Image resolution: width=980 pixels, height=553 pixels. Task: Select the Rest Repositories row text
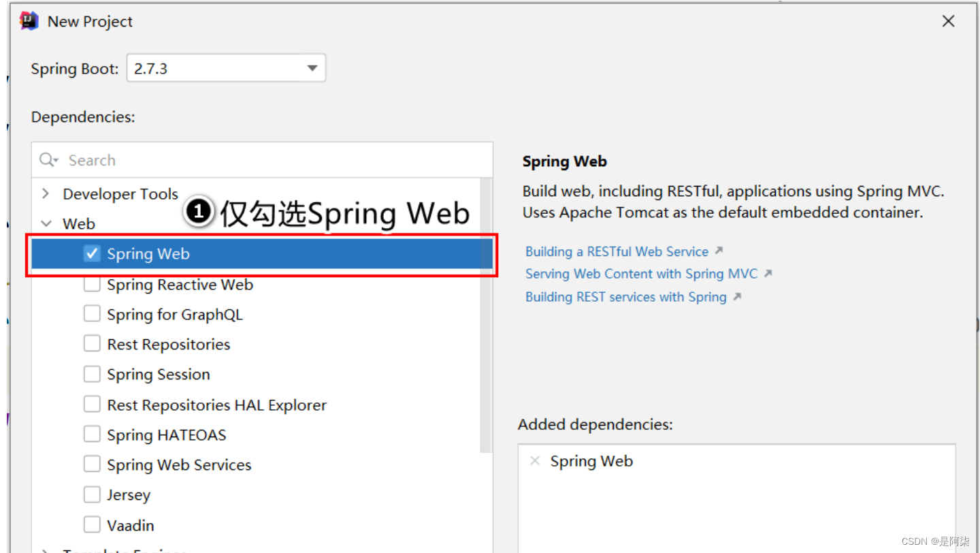pos(169,345)
